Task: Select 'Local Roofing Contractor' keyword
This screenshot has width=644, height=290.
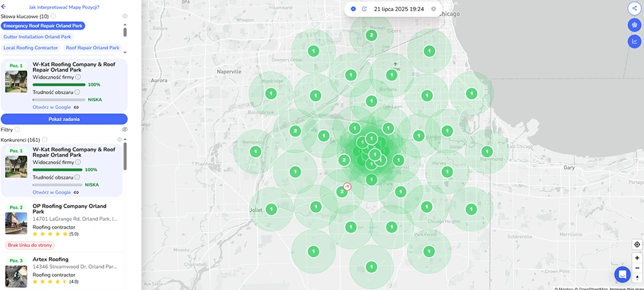Action: 31,48
